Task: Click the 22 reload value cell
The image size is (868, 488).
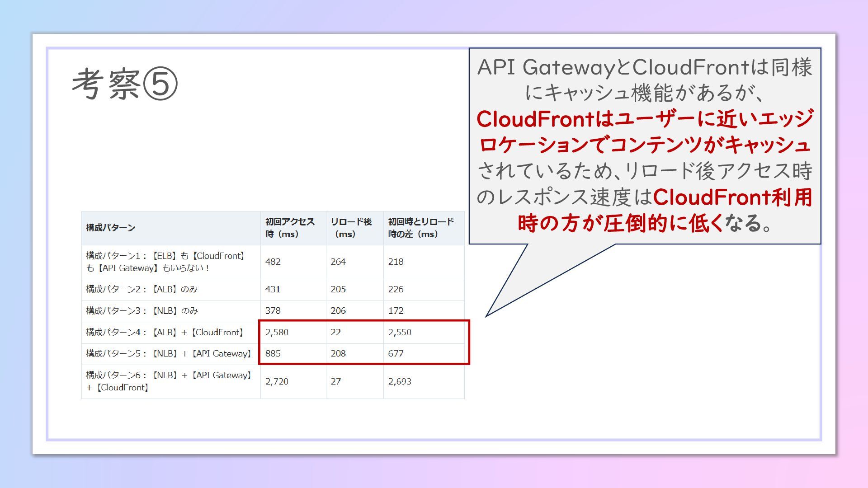Action: pos(335,333)
